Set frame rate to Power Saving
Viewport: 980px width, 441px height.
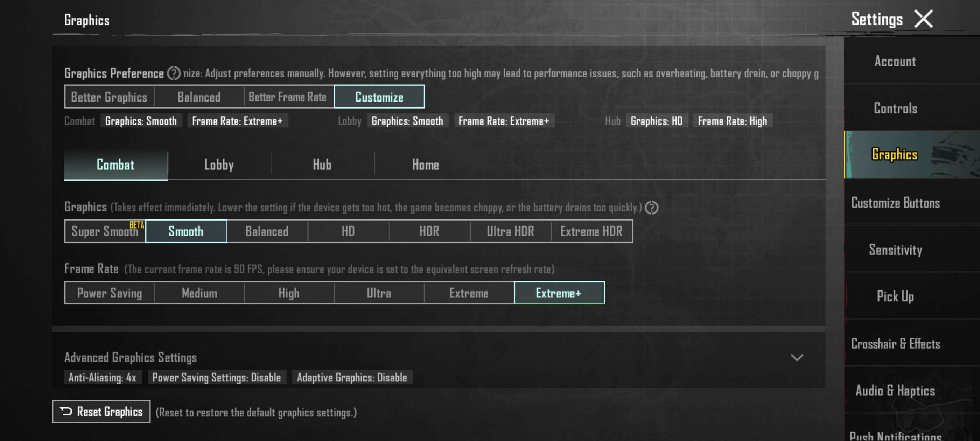tap(110, 293)
